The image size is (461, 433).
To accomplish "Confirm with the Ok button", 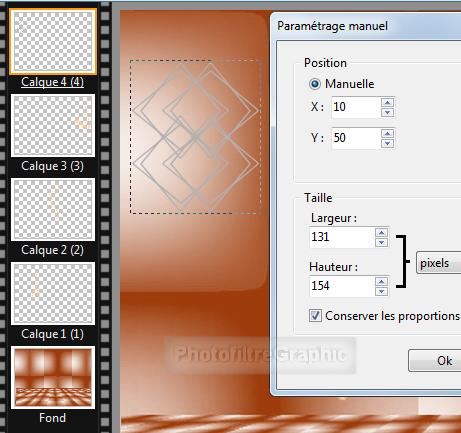I will click(x=435, y=361).
